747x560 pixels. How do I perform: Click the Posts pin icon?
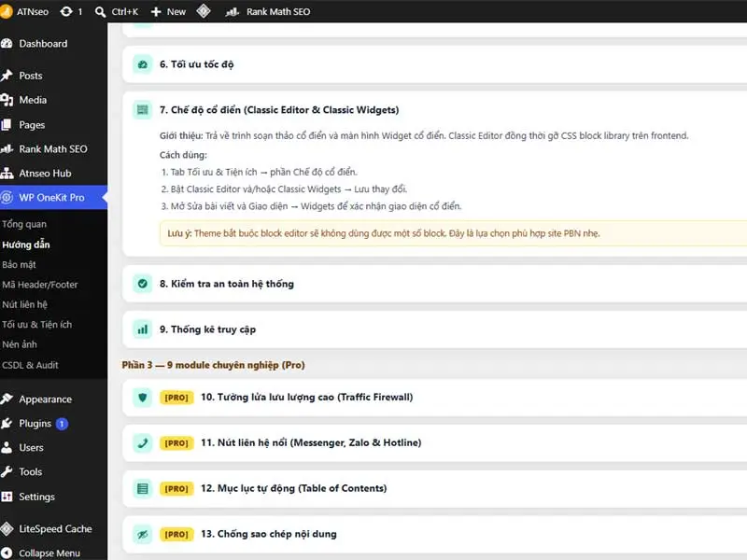[7, 76]
